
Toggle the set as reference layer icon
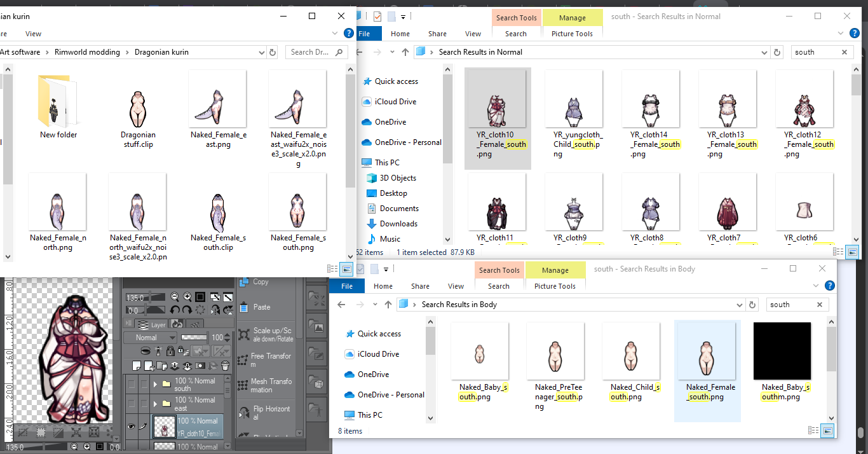158,351
